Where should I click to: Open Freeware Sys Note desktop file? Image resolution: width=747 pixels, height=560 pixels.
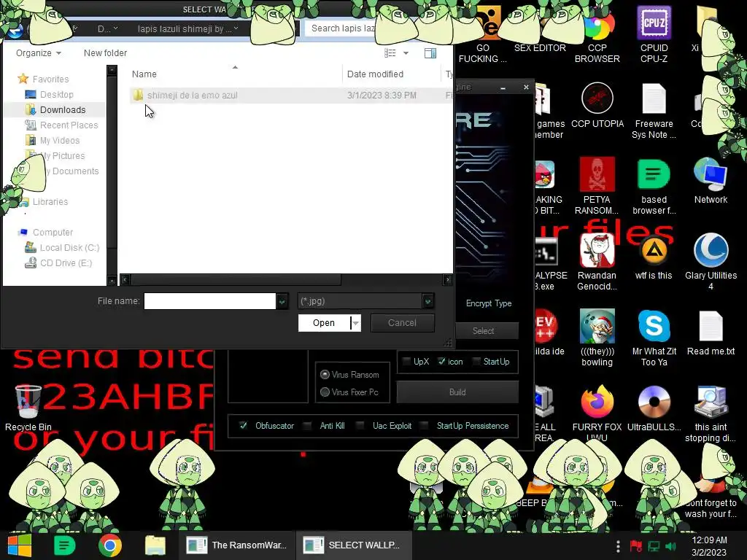tap(654, 111)
